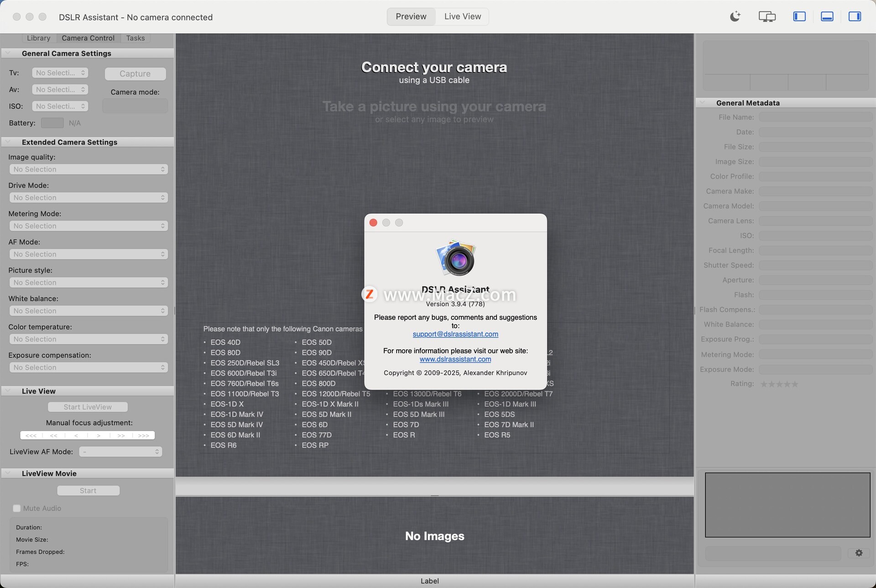
Task: Click the <<< focus adjustment button
Action: tap(31, 435)
